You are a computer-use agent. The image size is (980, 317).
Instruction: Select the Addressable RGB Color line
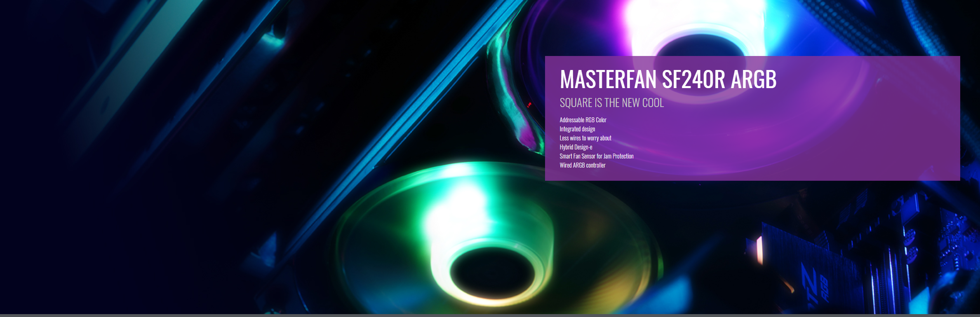tap(583, 120)
